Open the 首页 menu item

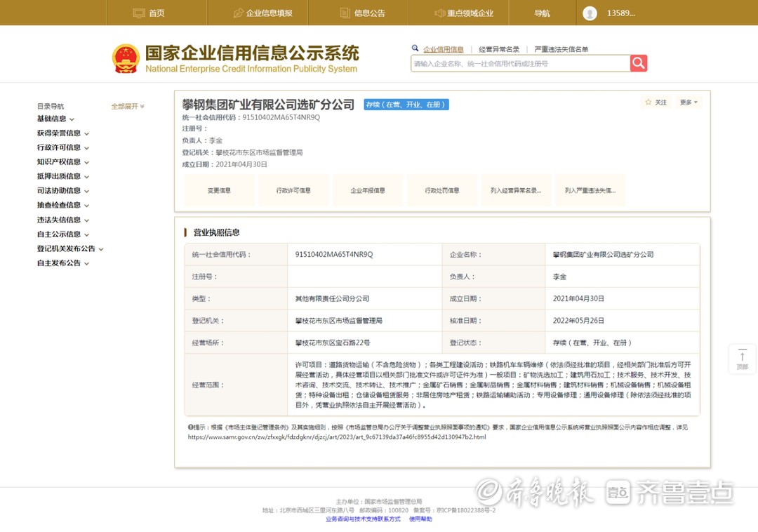point(156,13)
